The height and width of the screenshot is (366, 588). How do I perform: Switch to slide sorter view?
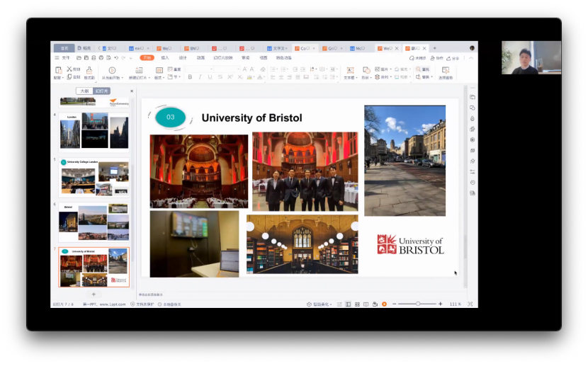point(357,304)
